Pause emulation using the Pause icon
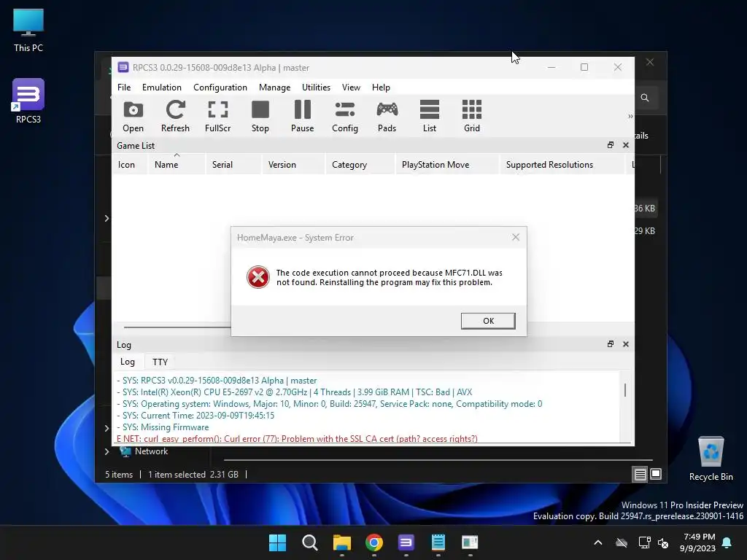 click(303, 116)
